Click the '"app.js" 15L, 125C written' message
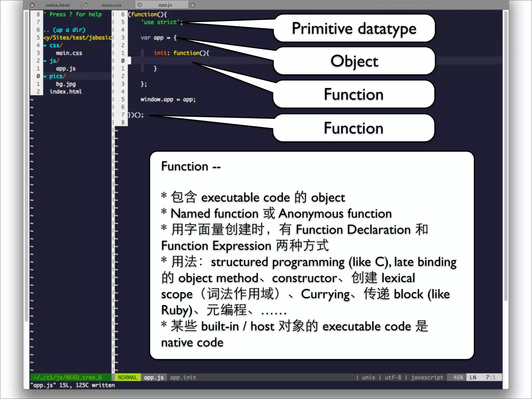 pyautogui.click(x=72, y=385)
